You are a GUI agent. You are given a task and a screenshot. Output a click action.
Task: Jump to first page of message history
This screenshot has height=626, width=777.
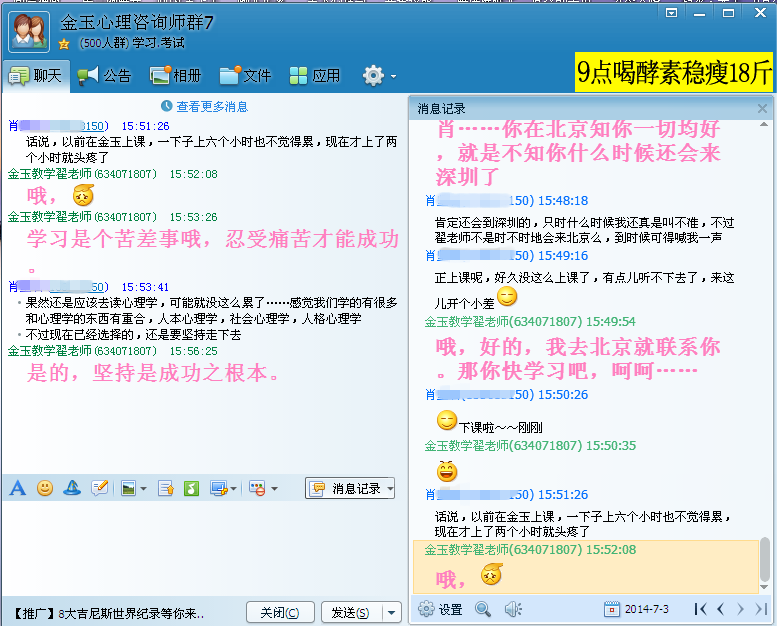click(x=700, y=608)
